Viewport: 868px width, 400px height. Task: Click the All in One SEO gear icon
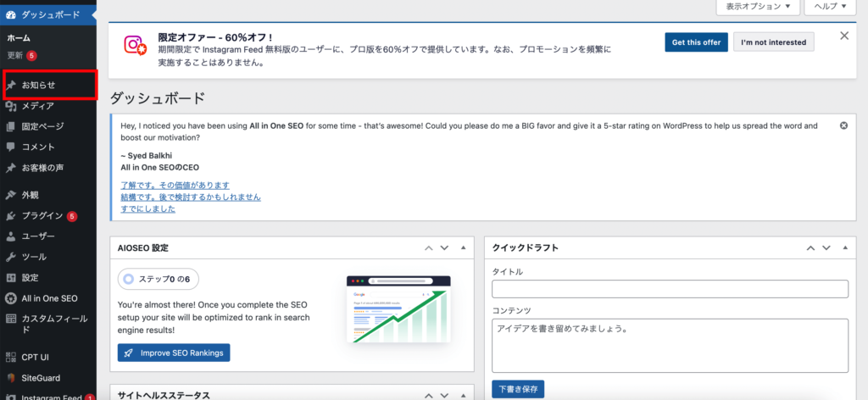tap(10, 298)
